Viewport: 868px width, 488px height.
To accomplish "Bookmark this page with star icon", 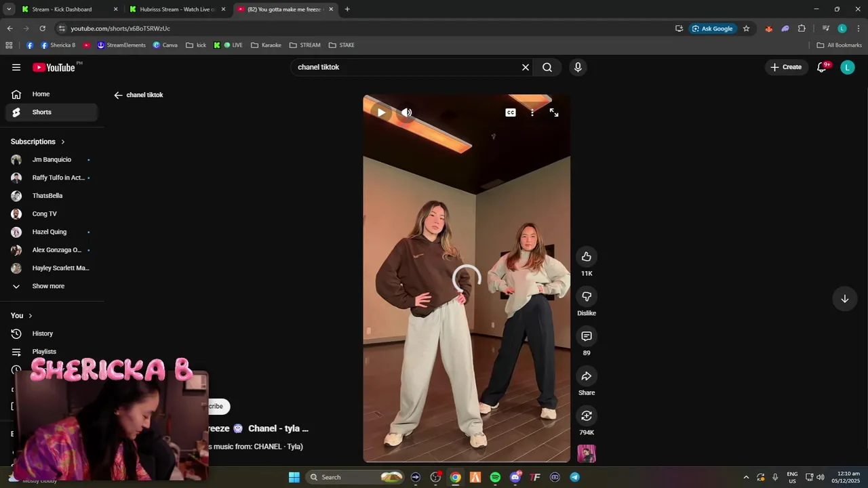I will [x=746, y=28].
